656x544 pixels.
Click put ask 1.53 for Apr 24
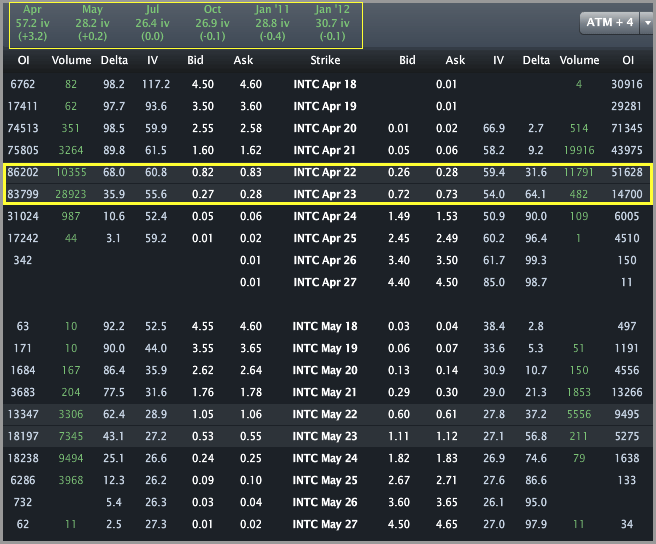(447, 216)
